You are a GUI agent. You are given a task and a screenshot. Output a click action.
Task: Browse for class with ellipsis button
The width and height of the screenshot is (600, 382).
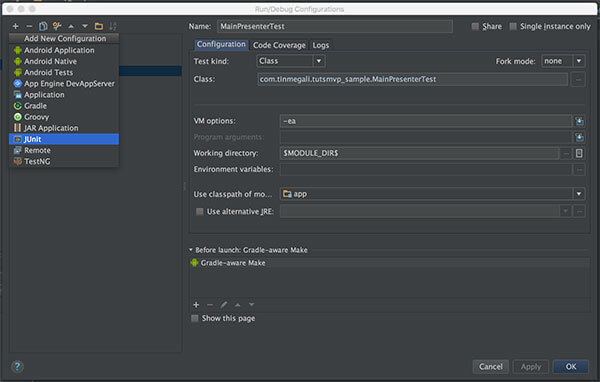pyautogui.click(x=578, y=80)
